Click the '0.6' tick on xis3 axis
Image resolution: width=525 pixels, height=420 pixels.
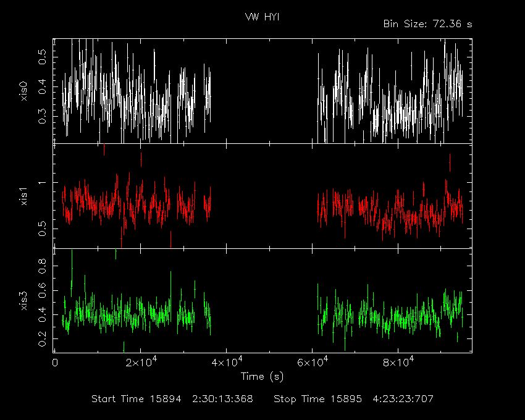(42, 290)
